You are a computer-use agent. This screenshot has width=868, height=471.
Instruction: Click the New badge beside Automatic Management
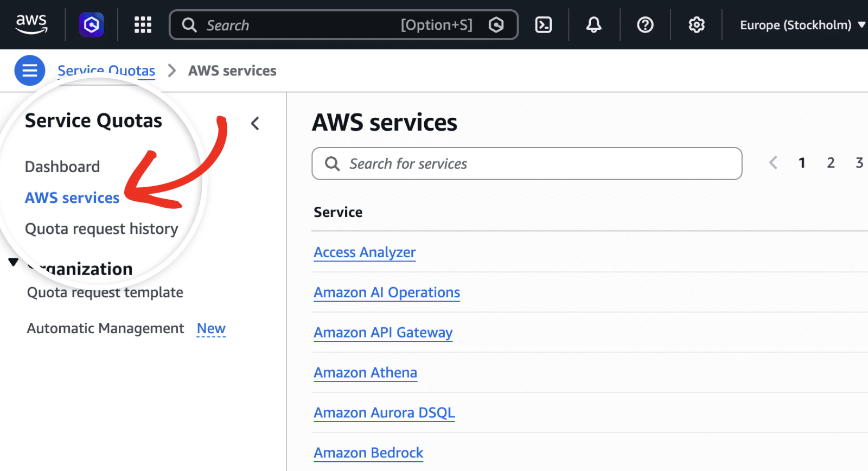[x=211, y=328]
